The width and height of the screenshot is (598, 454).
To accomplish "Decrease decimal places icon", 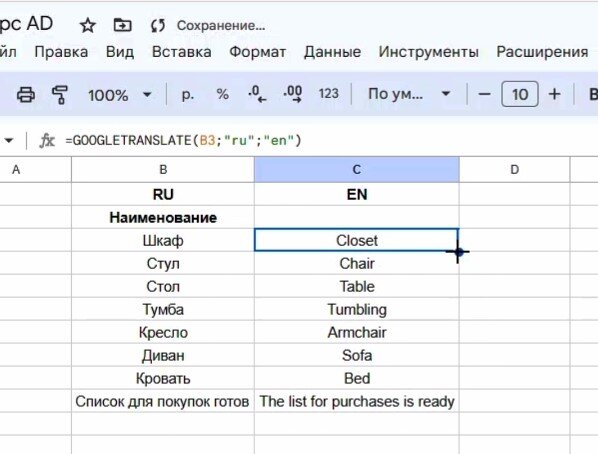I will point(257,94).
